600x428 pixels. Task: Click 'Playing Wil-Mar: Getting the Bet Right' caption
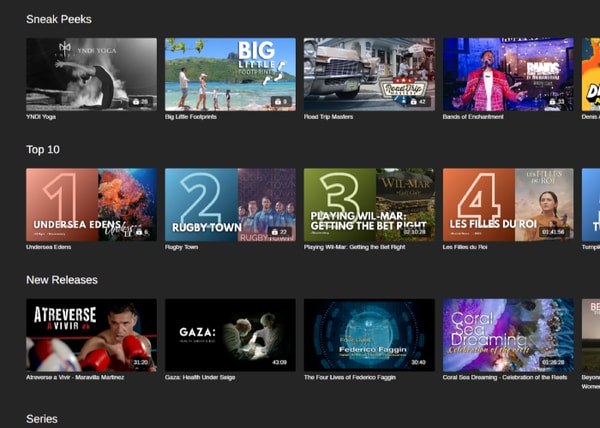(x=354, y=247)
